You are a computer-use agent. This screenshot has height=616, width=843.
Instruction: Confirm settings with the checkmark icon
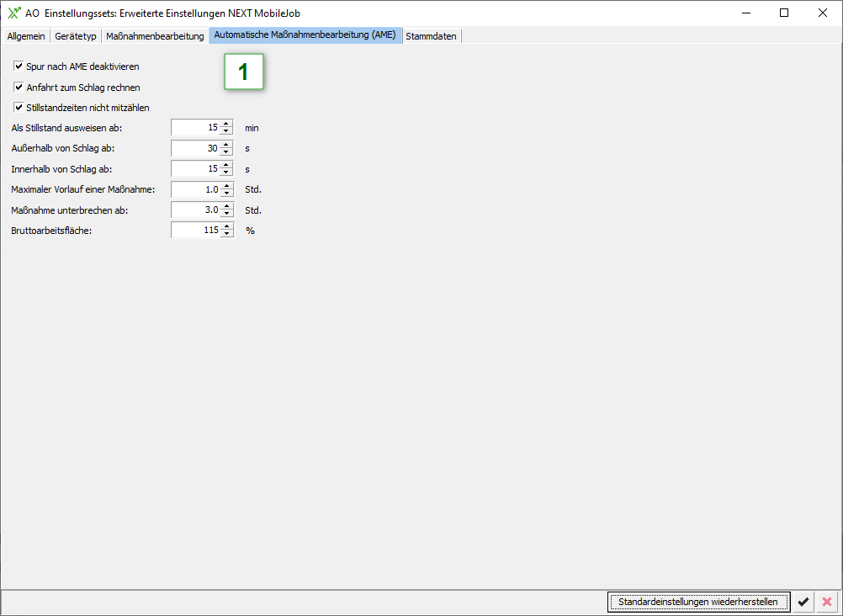click(803, 602)
